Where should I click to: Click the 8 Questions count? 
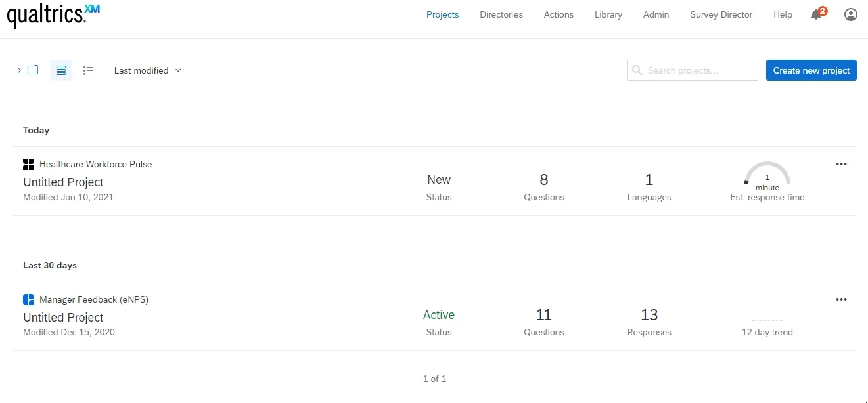[x=544, y=180]
